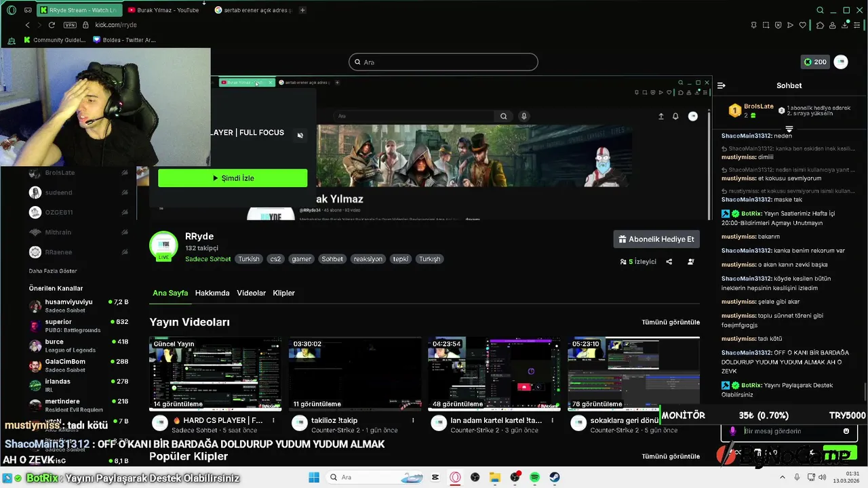Open husamviyuviyu recommended channel
Image resolution: width=868 pixels, height=488 pixels.
pos(79,306)
